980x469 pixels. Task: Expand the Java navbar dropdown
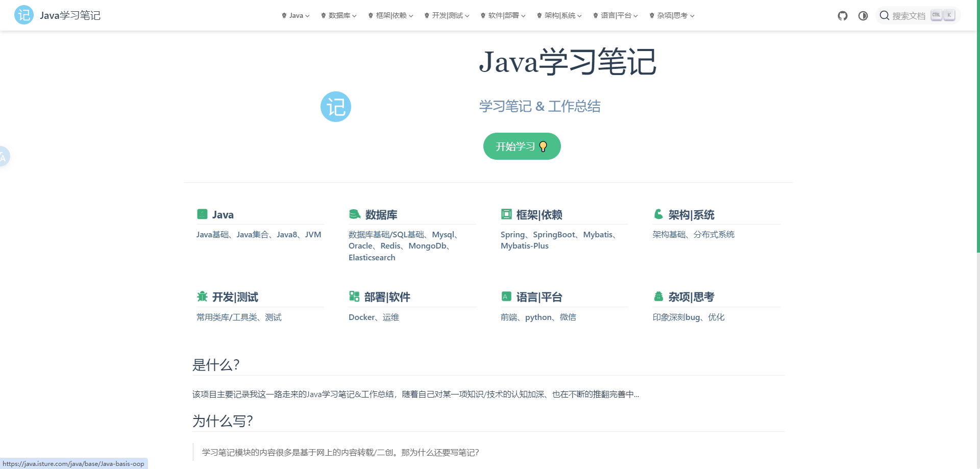(x=296, y=16)
